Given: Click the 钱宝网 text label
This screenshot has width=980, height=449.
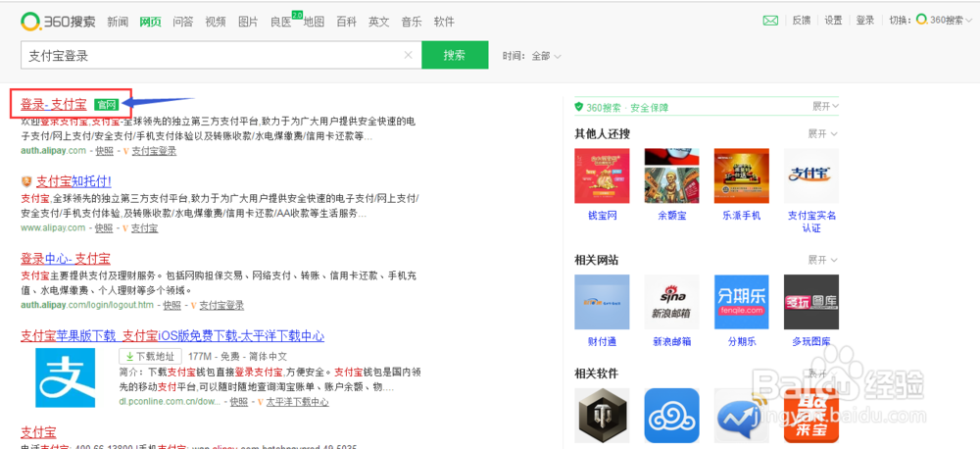Looking at the screenshot, I should coord(603,216).
